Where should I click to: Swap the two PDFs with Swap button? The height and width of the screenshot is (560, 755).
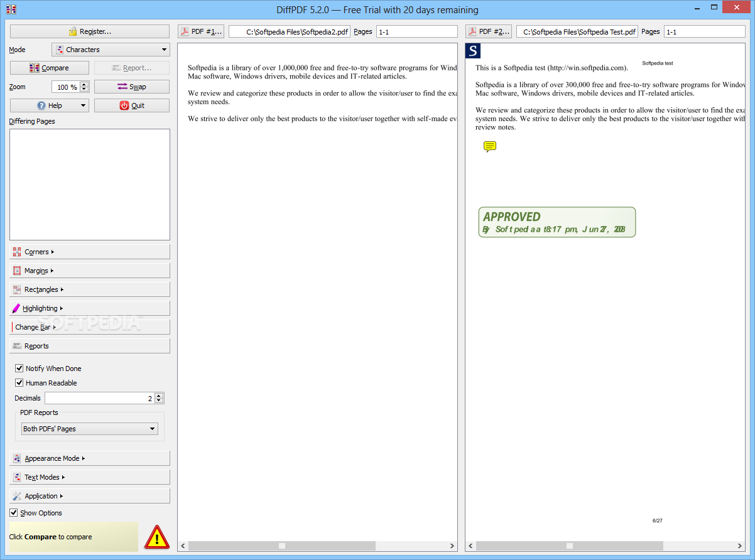(x=132, y=87)
